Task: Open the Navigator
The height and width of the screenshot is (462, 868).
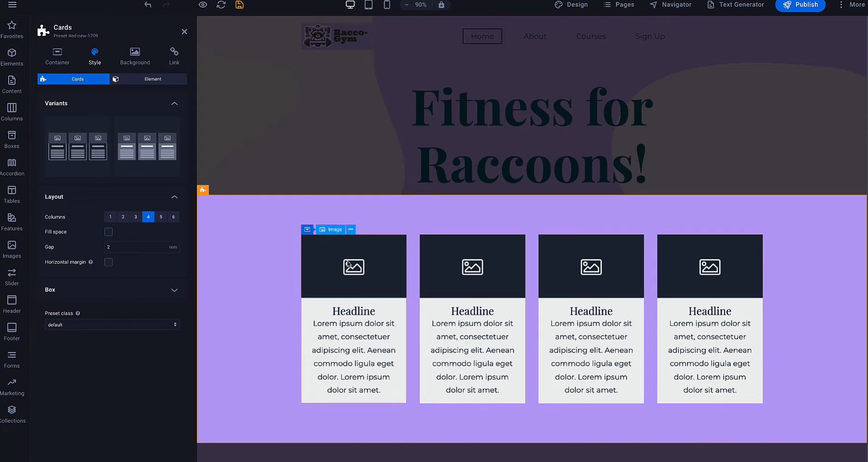Action: (x=671, y=5)
